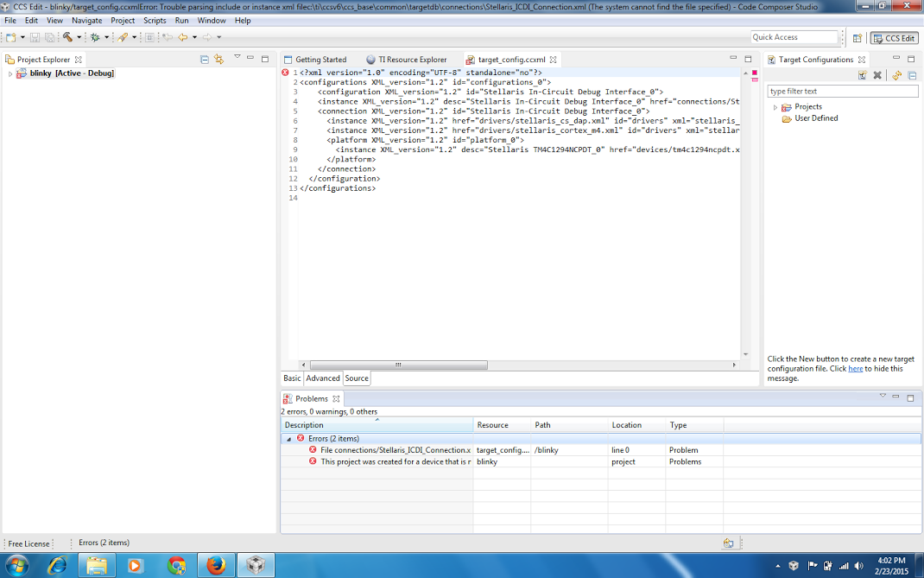Select 'This project was created' error row
The width and height of the screenshot is (924, 578).
click(x=601, y=462)
